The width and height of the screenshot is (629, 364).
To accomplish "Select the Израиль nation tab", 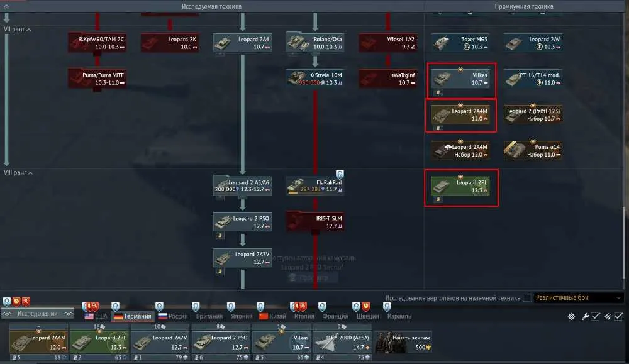I will click(x=399, y=316).
